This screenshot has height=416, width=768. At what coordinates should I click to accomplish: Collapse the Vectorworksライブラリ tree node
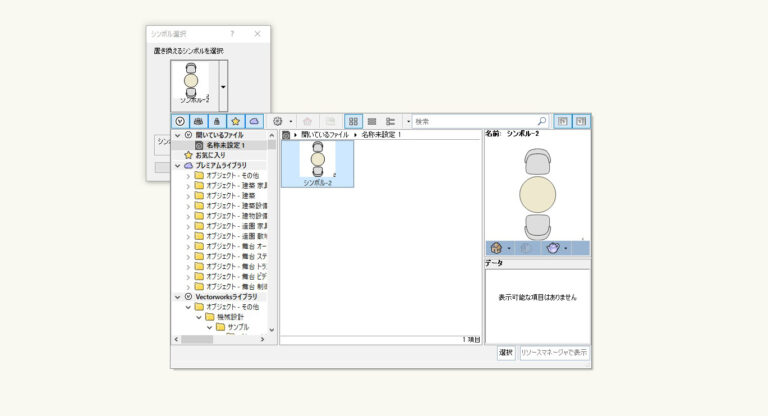point(177,297)
